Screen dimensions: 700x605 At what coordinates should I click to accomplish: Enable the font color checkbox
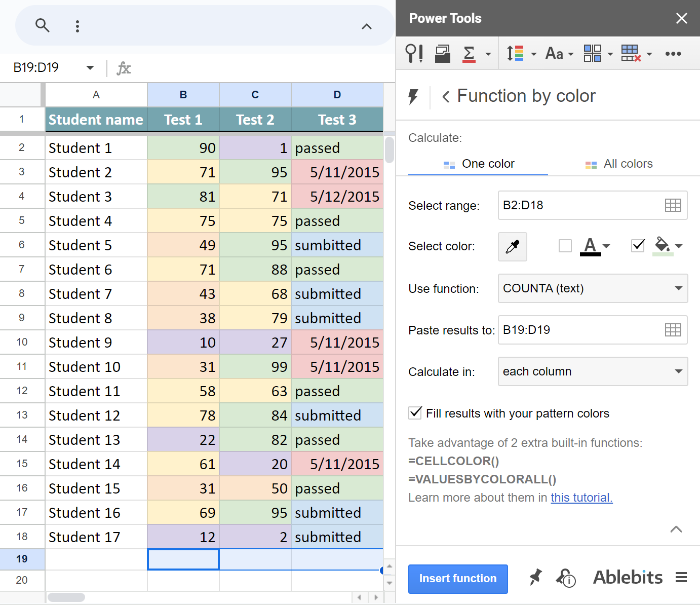pos(565,246)
